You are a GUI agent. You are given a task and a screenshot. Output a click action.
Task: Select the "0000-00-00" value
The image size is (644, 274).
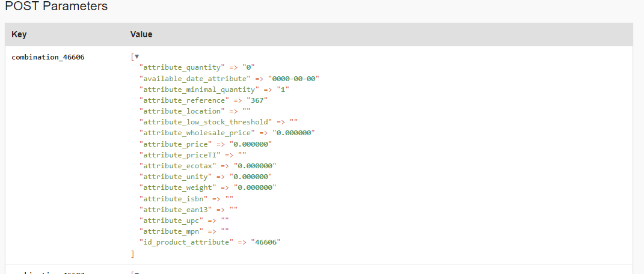pyautogui.click(x=293, y=78)
